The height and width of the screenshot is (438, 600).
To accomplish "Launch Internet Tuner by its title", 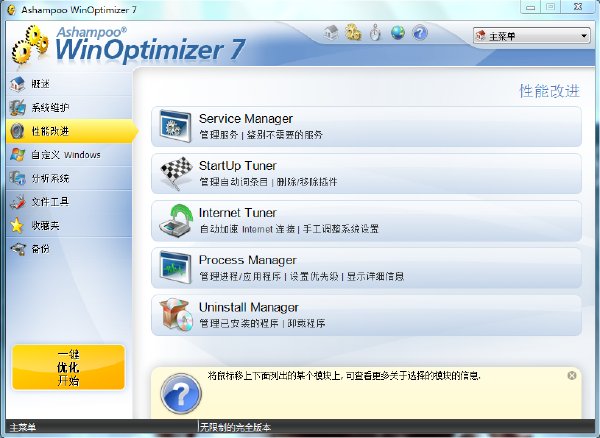I will 238,213.
